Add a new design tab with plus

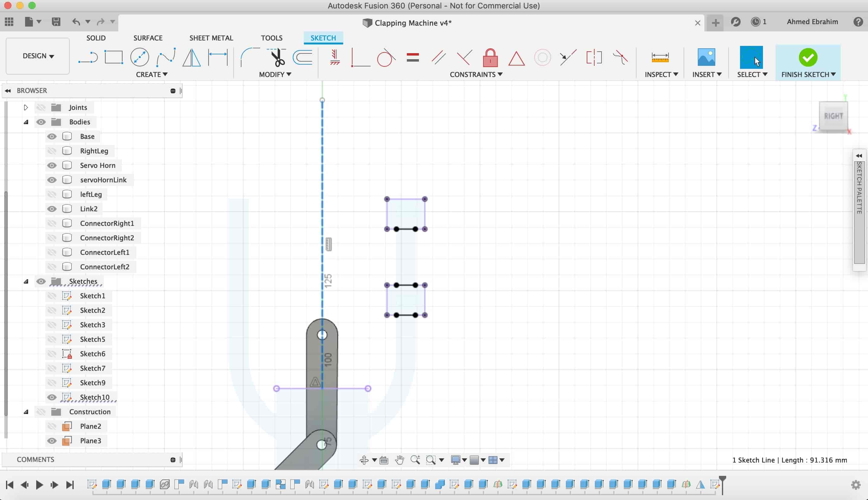pos(715,23)
